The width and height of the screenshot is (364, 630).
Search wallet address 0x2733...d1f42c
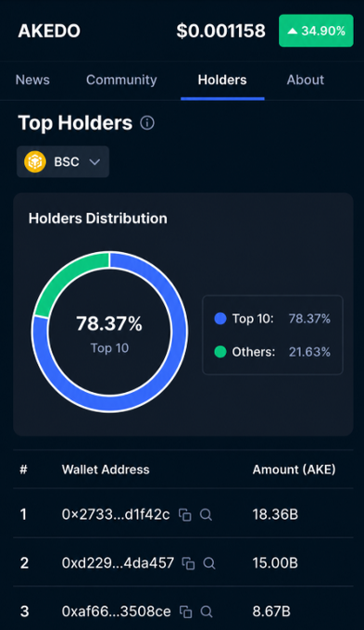tap(206, 515)
